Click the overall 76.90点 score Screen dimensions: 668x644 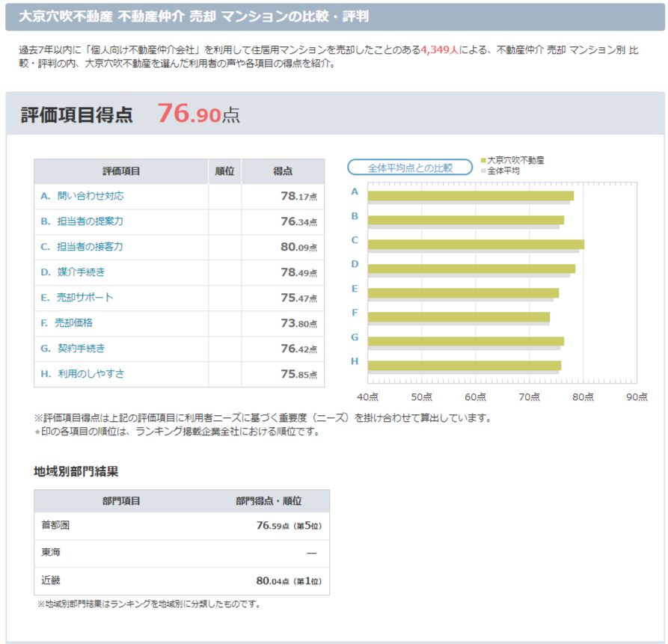pos(198,114)
